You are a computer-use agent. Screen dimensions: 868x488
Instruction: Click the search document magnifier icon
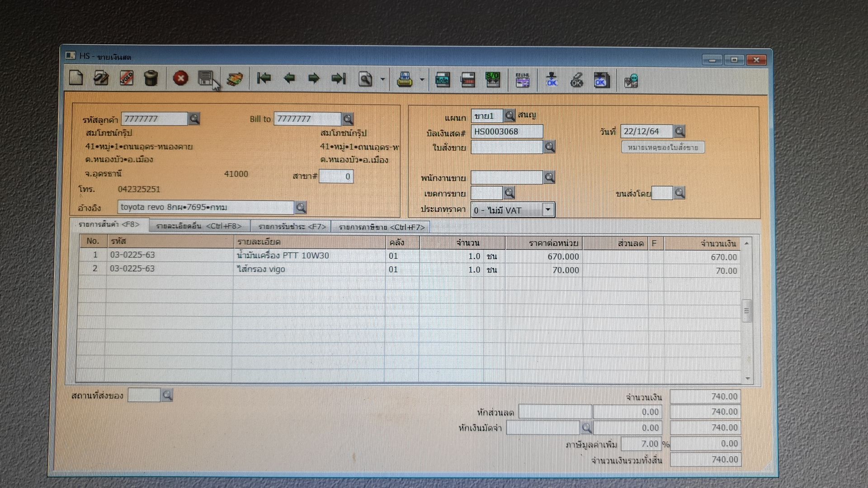tap(365, 80)
